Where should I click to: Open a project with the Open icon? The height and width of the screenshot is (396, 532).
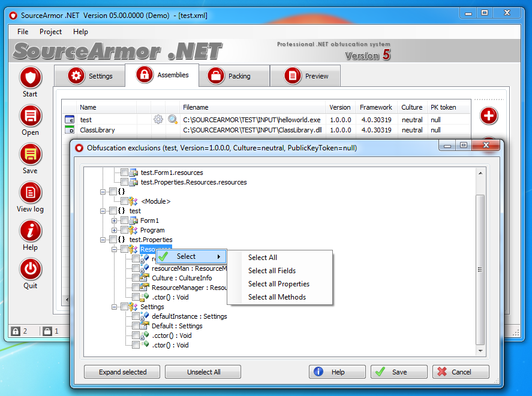(x=31, y=116)
